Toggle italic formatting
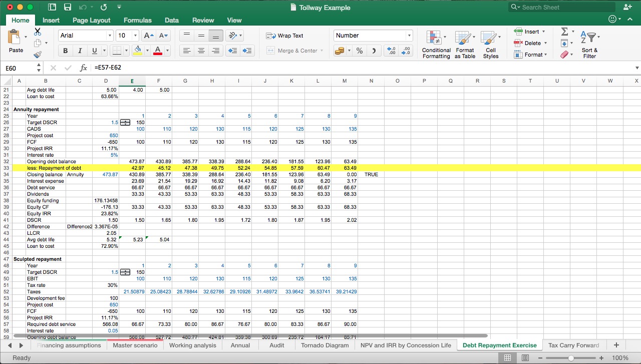641x364 pixels. click(x=79, y=51)
